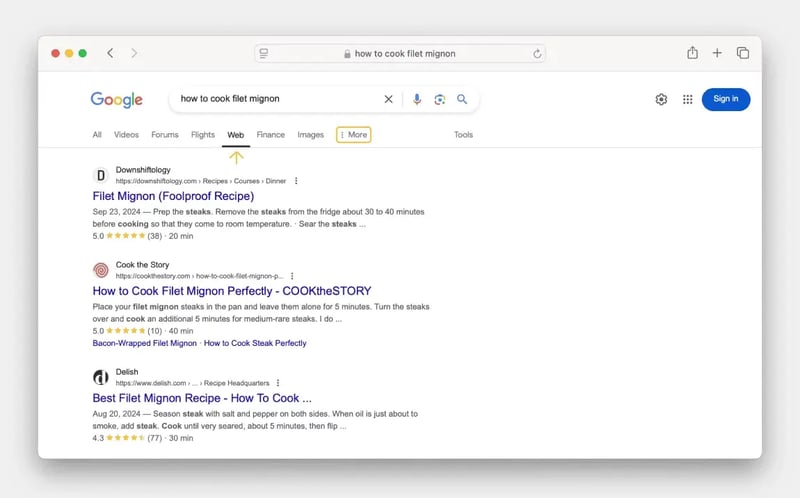The image size is (800, 498).
Task: Submit search with the magnifier icon
Action: click(x=462, y=99)
